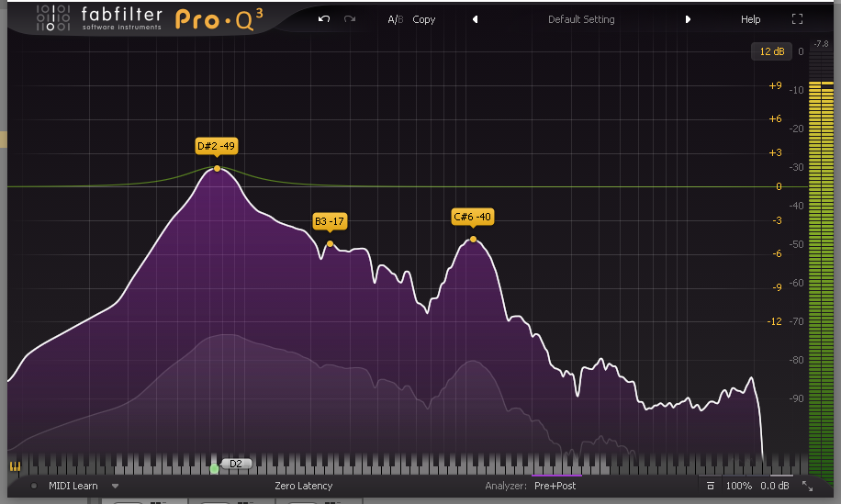Open the MIDI Learn dropdown arrow

click(115, 487)
